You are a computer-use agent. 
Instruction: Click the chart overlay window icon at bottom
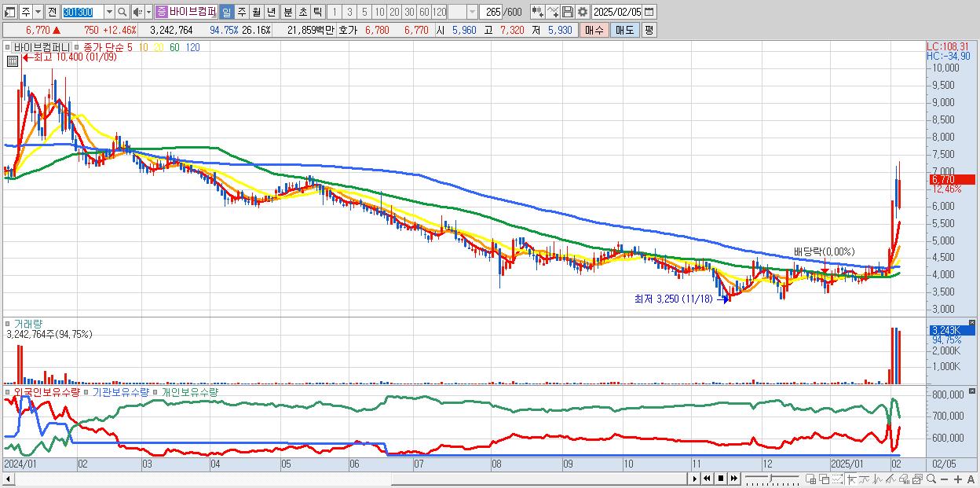pyautogui.click(x=917, y=479)
